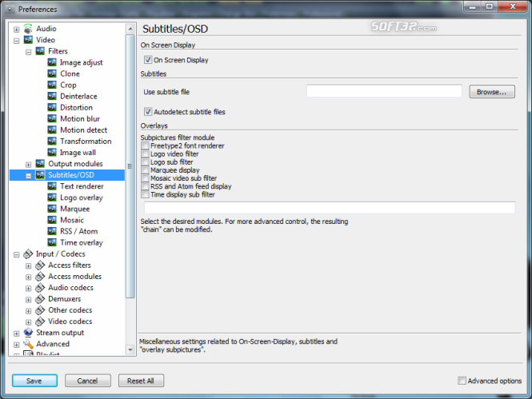Select the Video codecs tree item

pos(70,321)
